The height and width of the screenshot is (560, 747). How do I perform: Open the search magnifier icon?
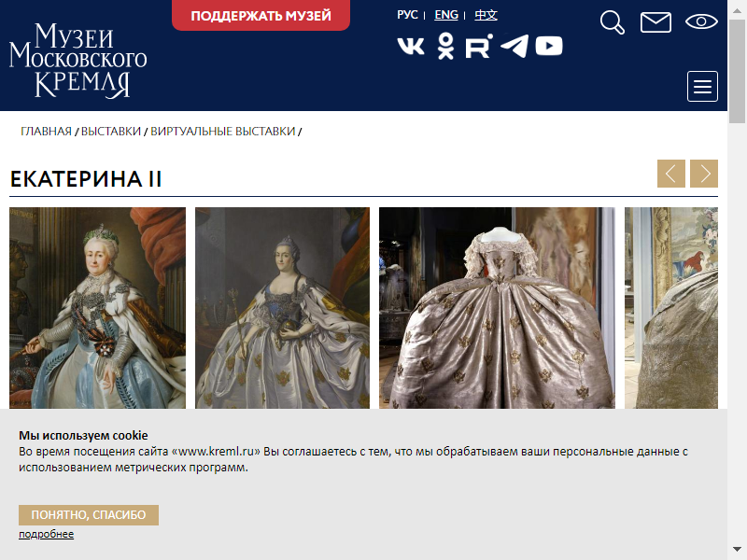[613, 22]
